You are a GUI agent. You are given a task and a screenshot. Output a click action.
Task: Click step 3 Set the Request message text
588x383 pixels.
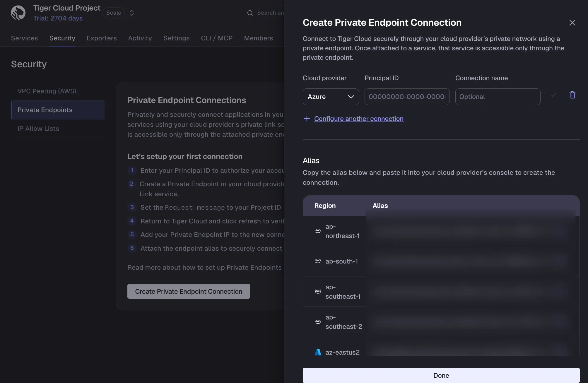click(211, 208)
